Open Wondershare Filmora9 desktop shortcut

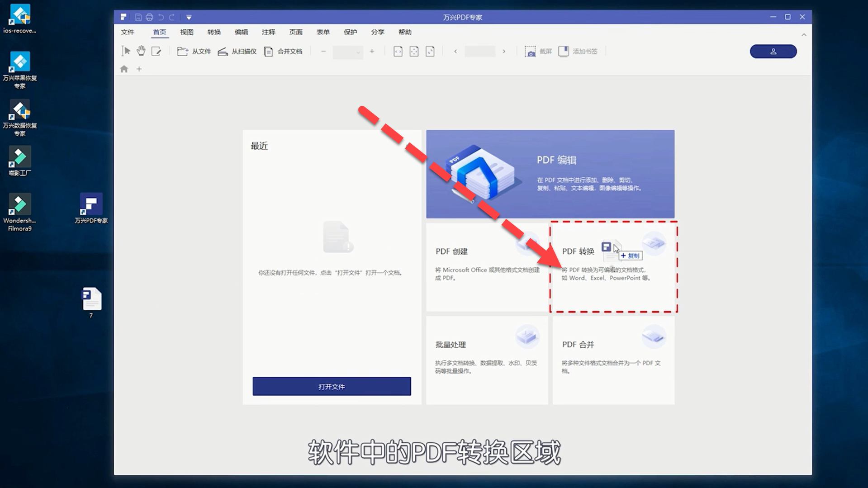[x=19, y=213]
